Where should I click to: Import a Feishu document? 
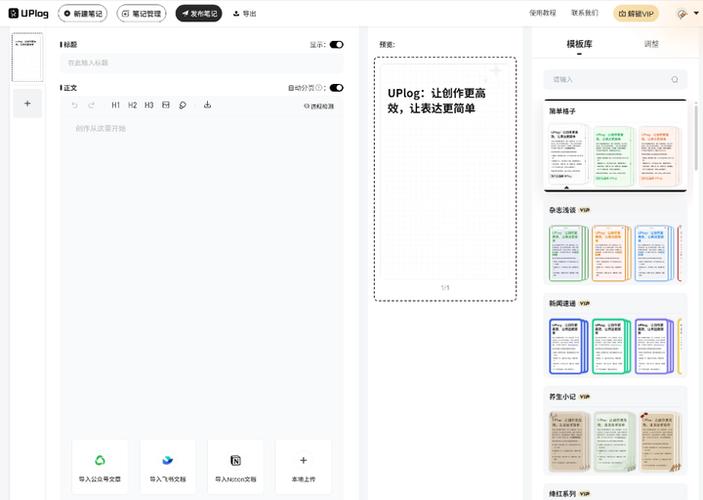pos(168,466)
